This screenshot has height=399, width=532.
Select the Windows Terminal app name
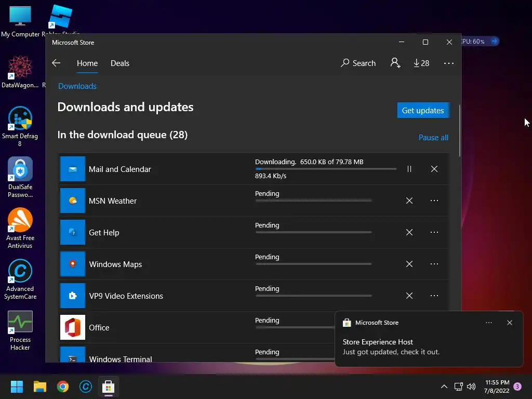[x=121, y=359]
